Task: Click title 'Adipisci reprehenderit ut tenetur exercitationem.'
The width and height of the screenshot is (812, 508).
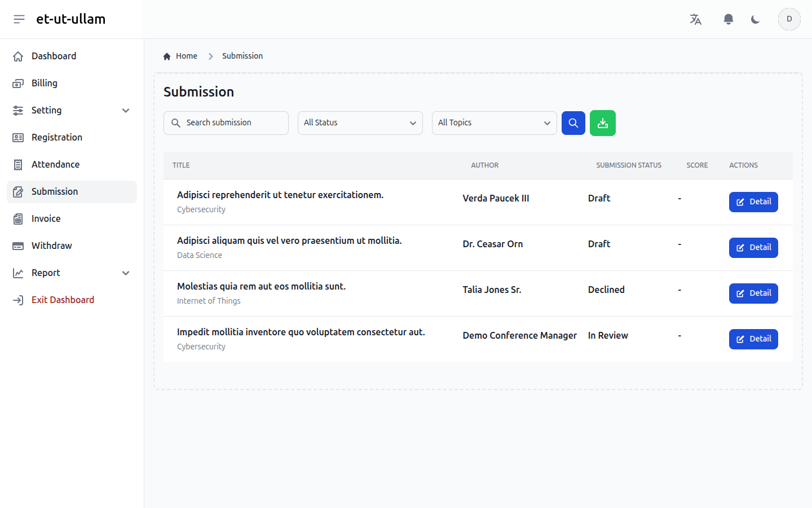Action: tap(280, 195)
